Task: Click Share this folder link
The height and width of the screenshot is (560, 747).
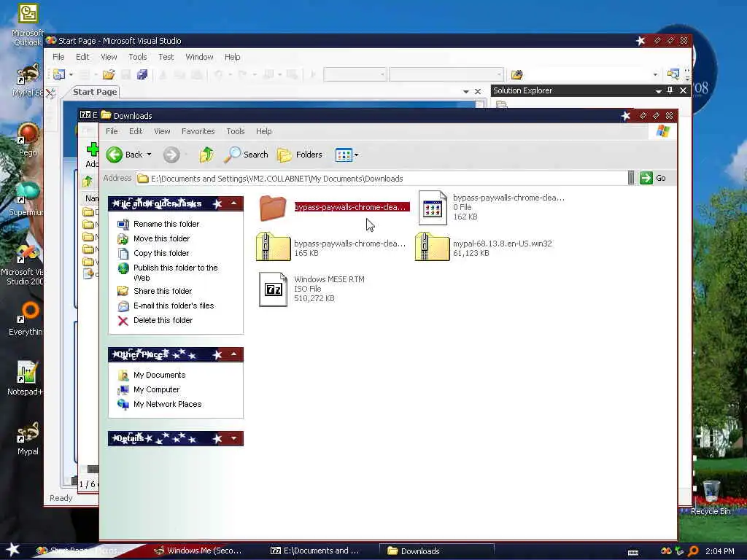Action: tap(163, 291)
